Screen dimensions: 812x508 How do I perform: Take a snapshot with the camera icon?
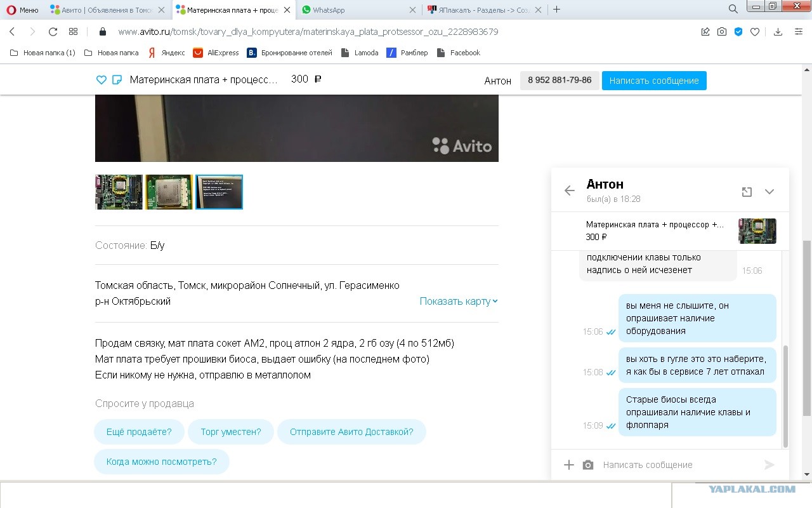(x=722, y=32)
